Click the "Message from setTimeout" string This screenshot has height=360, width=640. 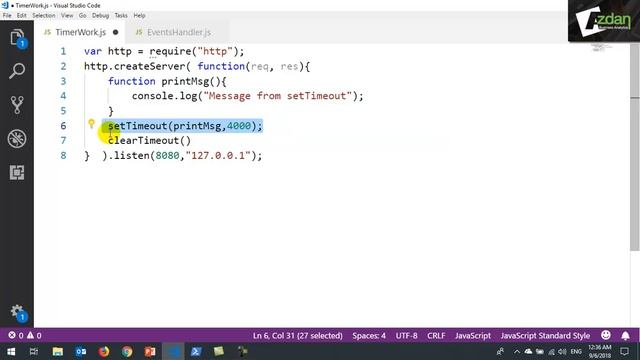pyautogui.click(x=278, y=96)
